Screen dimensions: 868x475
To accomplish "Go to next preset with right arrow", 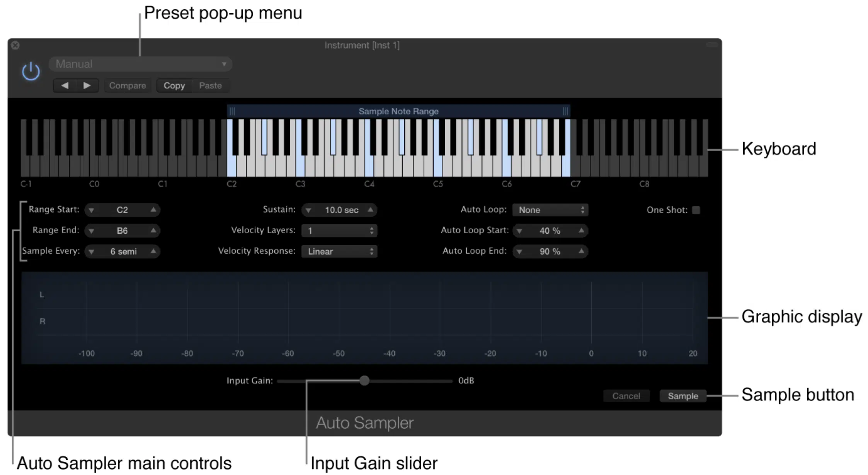I will [x=87, y=85].
